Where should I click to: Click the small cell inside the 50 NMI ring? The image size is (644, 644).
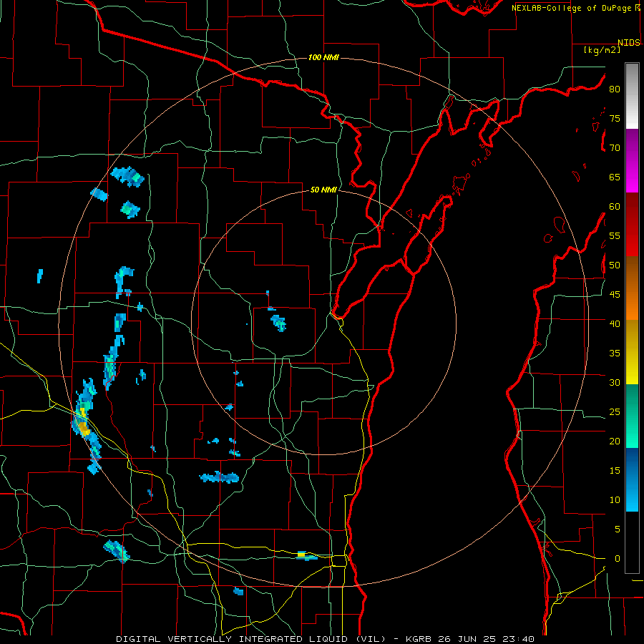(x=279, y=323)
